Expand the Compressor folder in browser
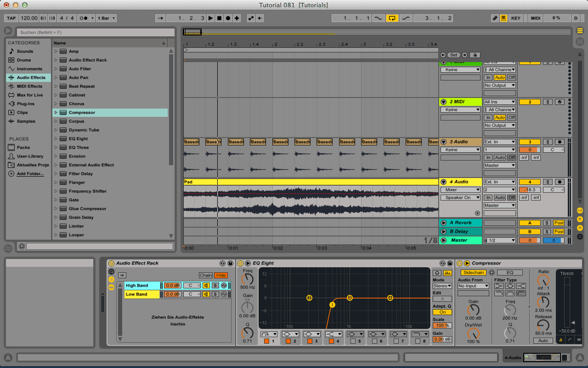This screenshot has height=368, width=588. [56, 113]
